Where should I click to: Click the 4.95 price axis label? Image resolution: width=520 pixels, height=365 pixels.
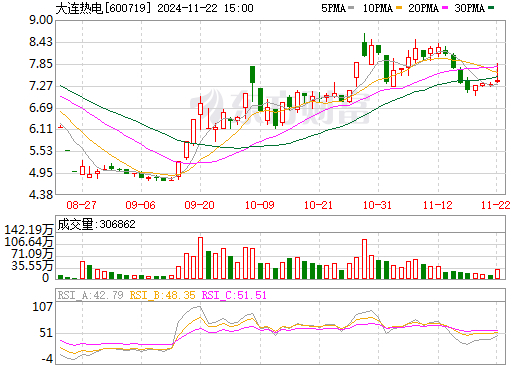click(x=41, y=173)
